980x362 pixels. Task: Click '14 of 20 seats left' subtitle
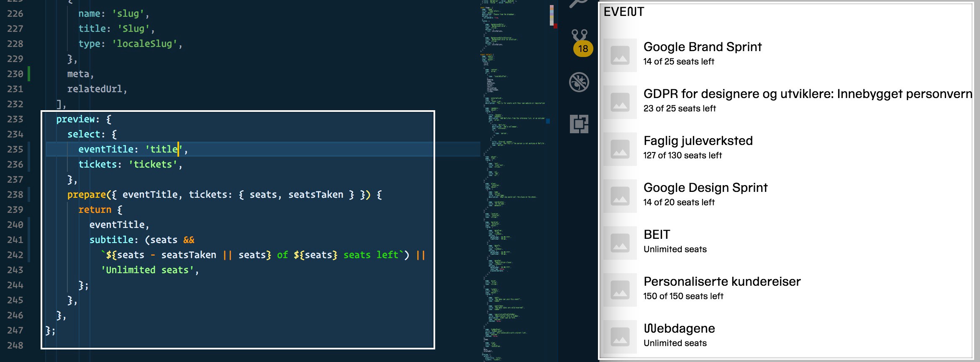coord(679,202)
